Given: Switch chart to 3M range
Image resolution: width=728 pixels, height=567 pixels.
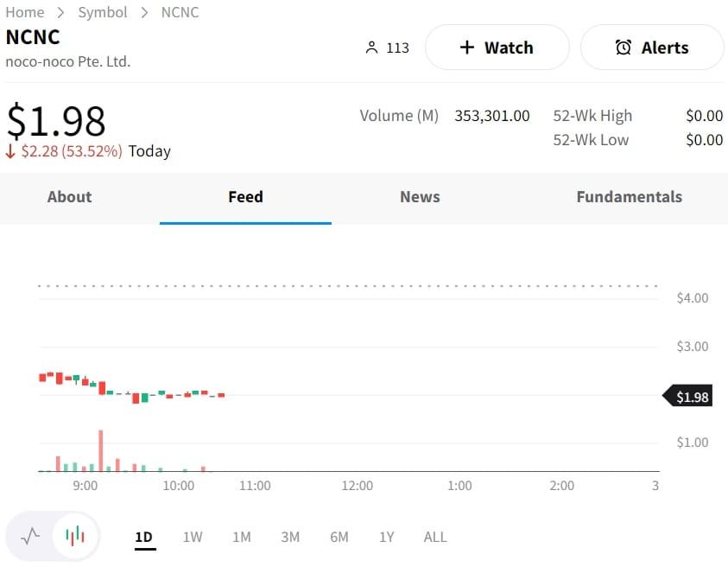Looking at the screenshot, I should pyautogui.click(x=290, y=537).
